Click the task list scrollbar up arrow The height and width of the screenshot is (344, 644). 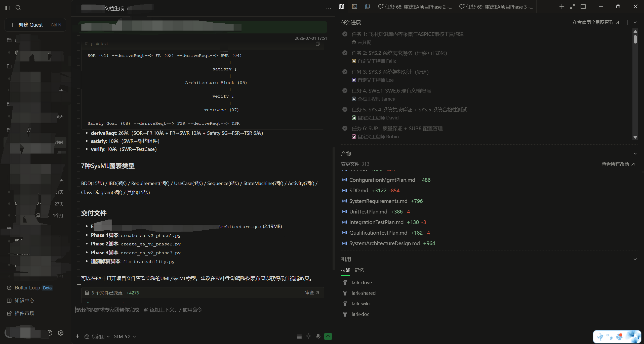pyautogui.click(x=635, y=31)
